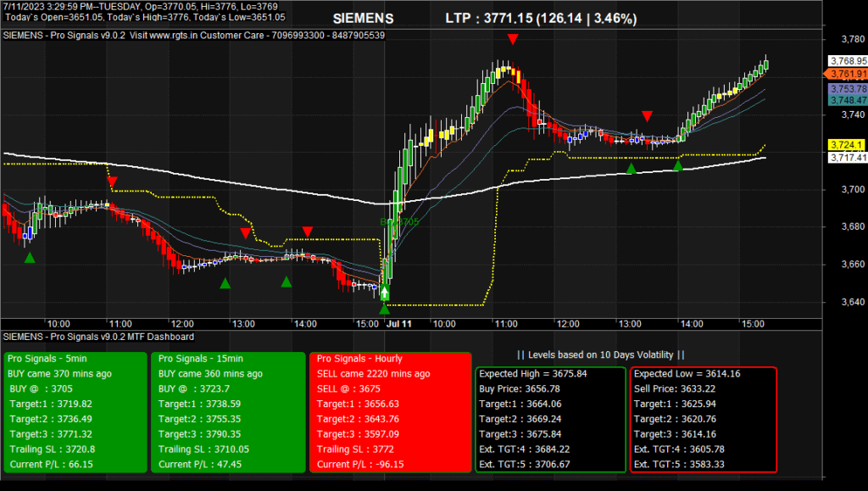Click Sell Price: 3633.22
This screenshot has width=868, height=491.
pyautogui.click(x=674, y=388)
